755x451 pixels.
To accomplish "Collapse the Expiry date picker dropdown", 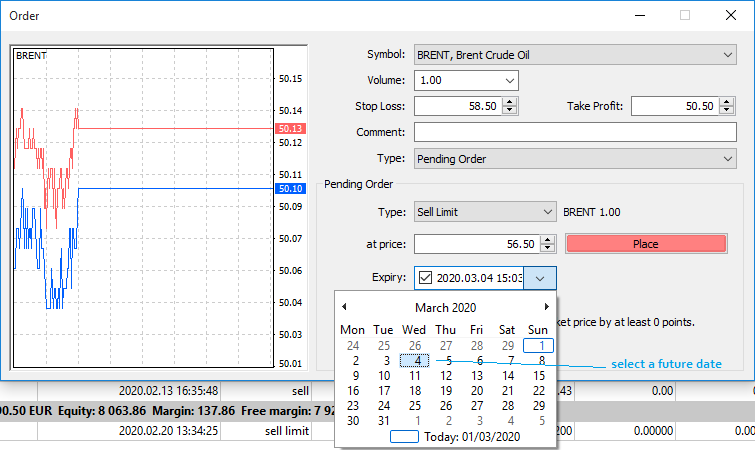I will click(x=540, y=278).
